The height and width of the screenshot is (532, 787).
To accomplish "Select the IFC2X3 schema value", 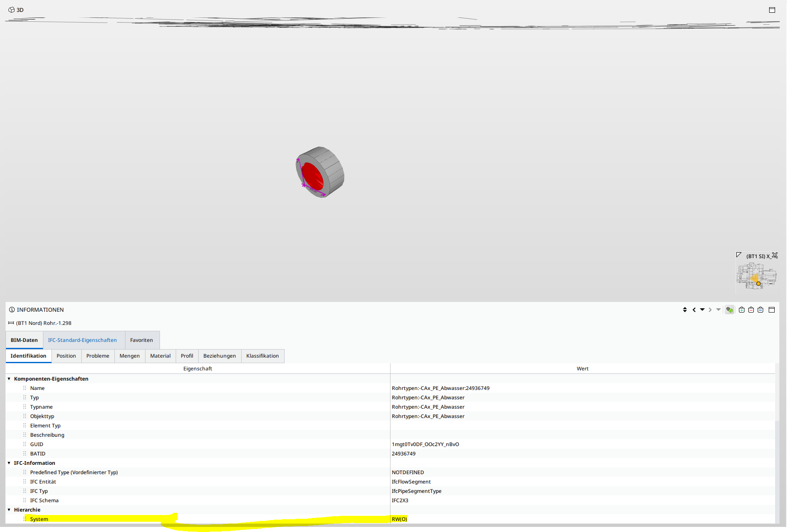I will [x=400, y=501].
